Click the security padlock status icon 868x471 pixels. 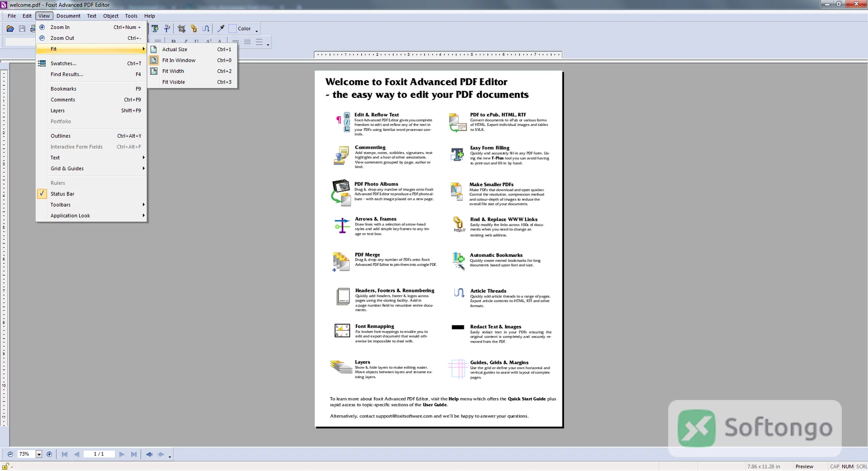point(5,466)
